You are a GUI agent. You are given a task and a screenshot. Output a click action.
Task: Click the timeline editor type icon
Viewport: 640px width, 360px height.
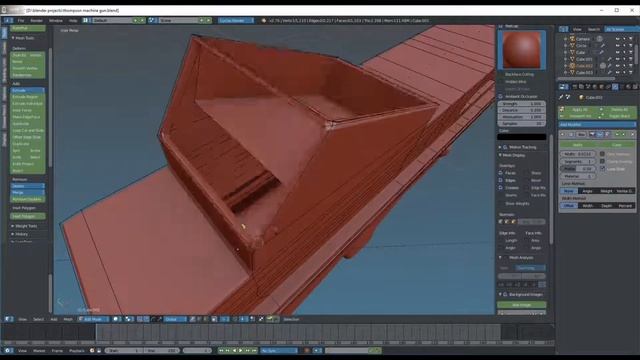[8, 351]
